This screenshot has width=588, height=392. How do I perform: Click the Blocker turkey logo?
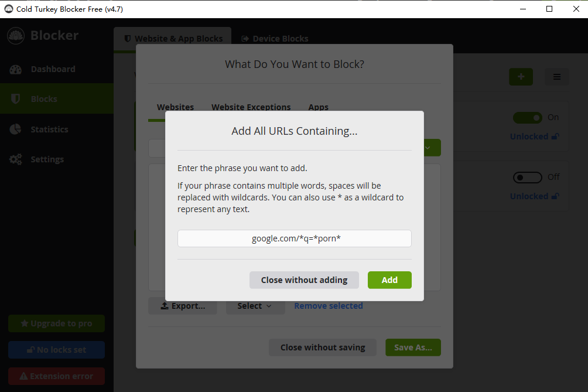click(16, 36)
